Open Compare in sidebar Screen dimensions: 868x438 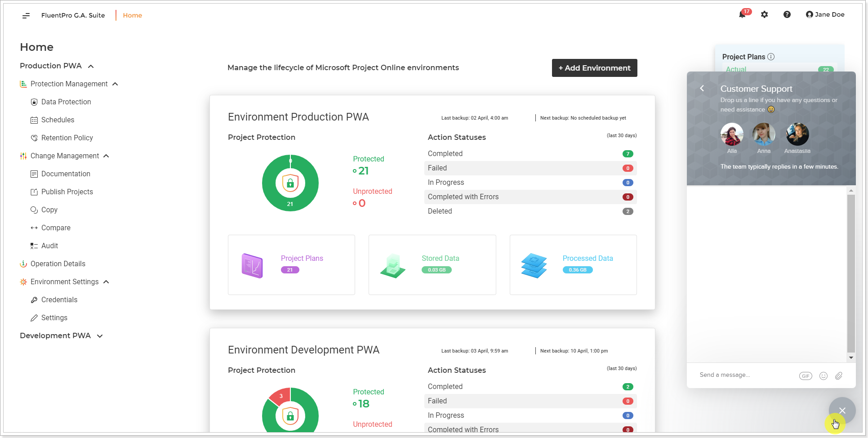click(50, 228)
